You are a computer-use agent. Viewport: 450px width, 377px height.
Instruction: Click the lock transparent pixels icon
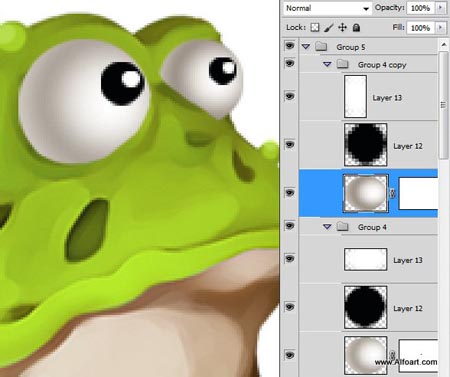click(315, 27)
